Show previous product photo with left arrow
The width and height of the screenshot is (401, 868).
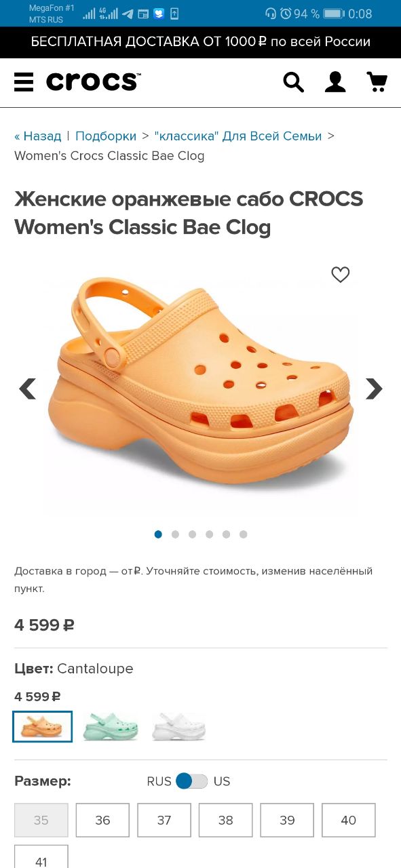(27, 389)
